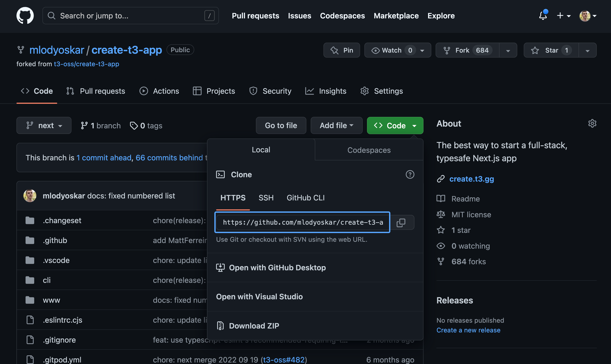This screenshot has width=611, height=364.
Task: Open the plus create-new menu
Action: click(563, 16)
